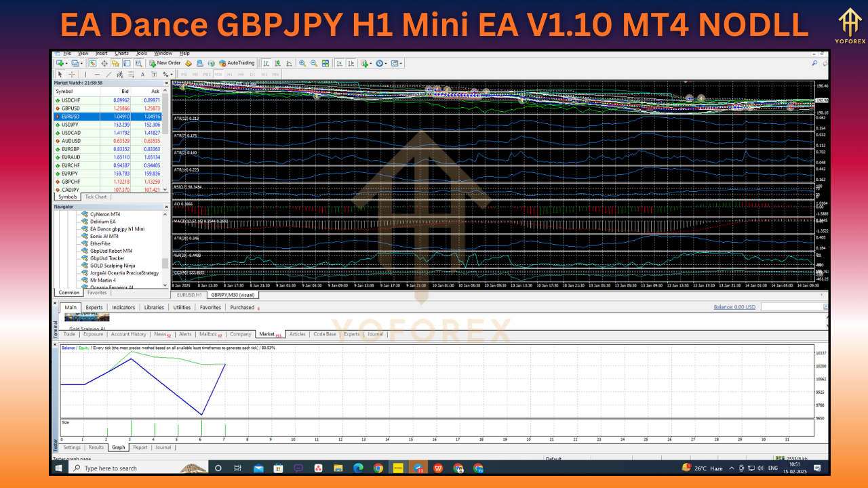Open the MetaEditor icon
This screenshot has width=868, height=488.
click(188, 63)
